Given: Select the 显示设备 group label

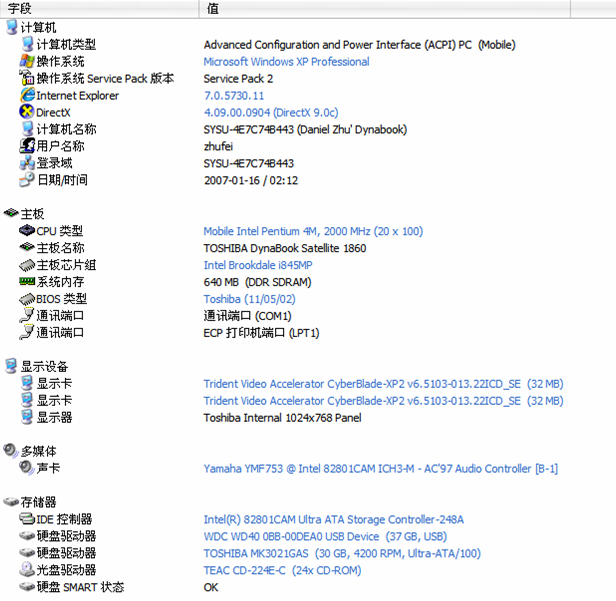Looking at the screenshot, I should coord(44,366).
